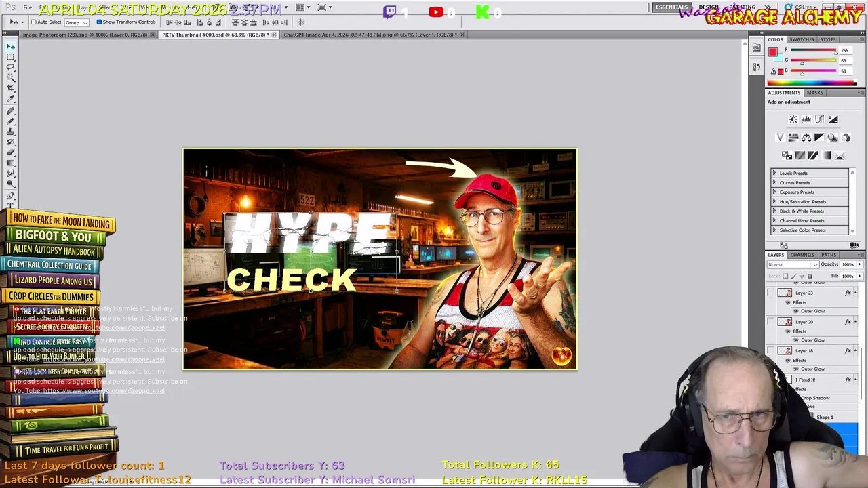The width and height of the screenshot is (868, 488).
Task: Select the Lasso tool
Action: pyautogui.click(x=11, y=68)
